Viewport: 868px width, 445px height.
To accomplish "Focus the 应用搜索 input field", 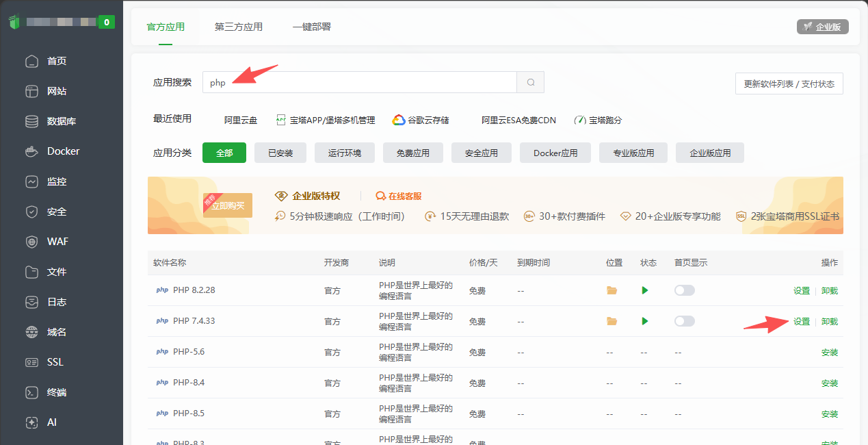I will [360, 82].
